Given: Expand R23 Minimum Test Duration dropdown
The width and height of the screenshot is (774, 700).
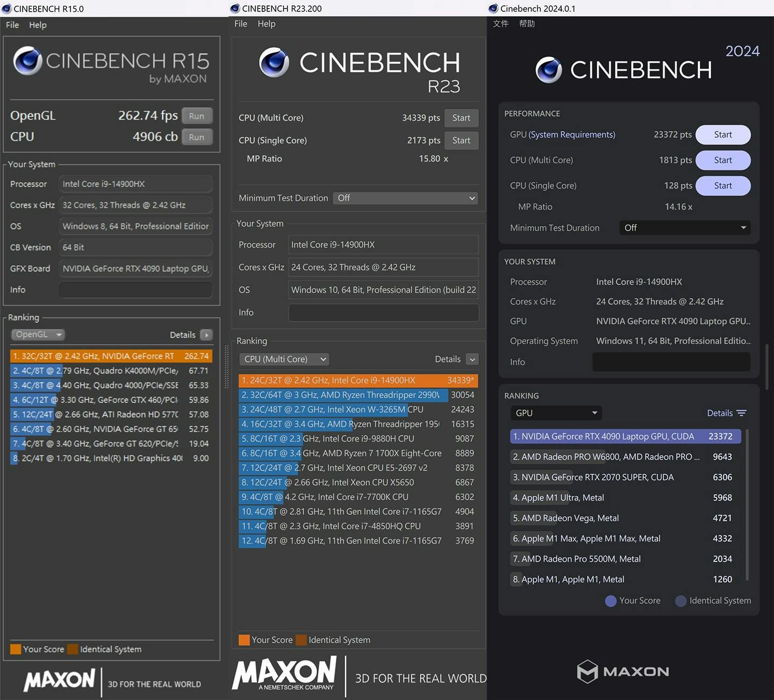Looking at the screenshot, I should coord(405,198).
